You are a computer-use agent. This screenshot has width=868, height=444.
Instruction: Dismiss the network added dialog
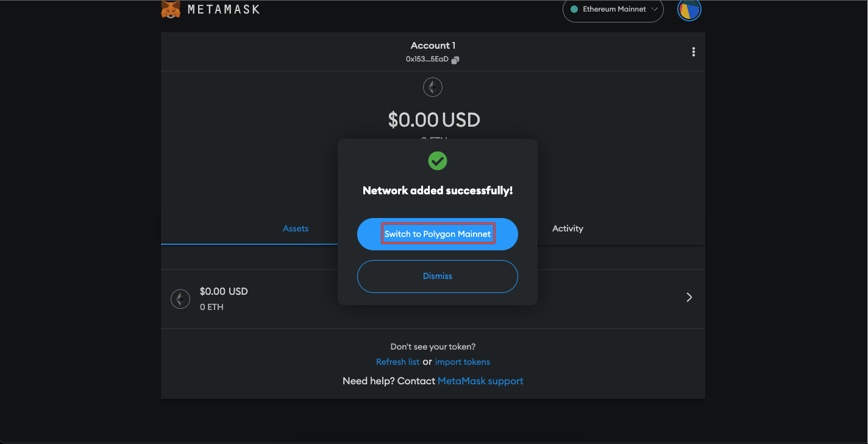(437, 276)
